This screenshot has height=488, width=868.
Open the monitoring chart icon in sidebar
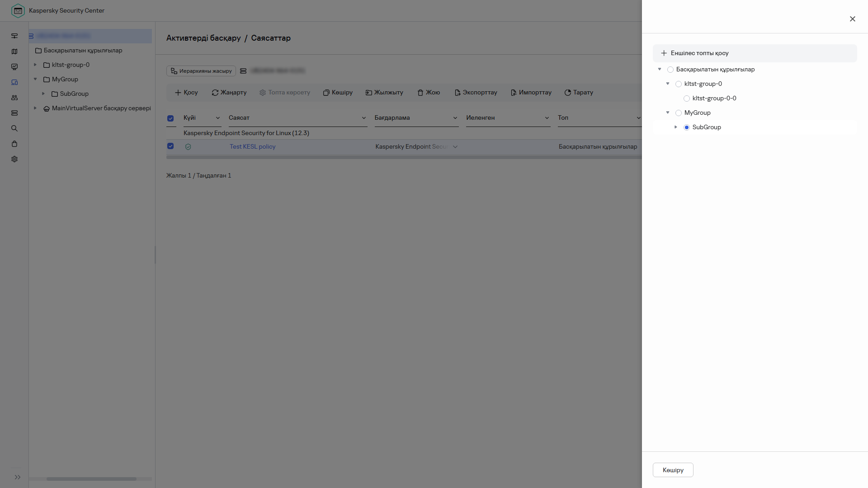coord(14,67)
